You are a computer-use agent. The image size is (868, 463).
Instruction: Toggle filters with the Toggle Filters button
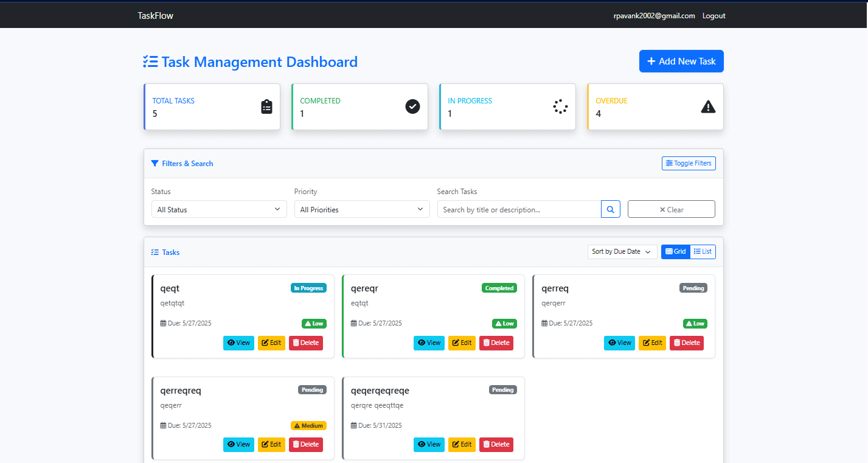coord(689,163)
